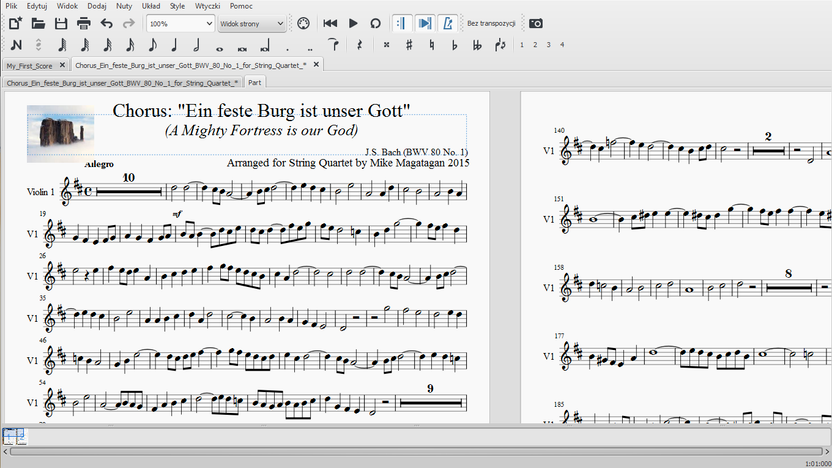Start score playback
Image resolution: width=832 pixels, height=468 pixels.
tap(353, 23)
